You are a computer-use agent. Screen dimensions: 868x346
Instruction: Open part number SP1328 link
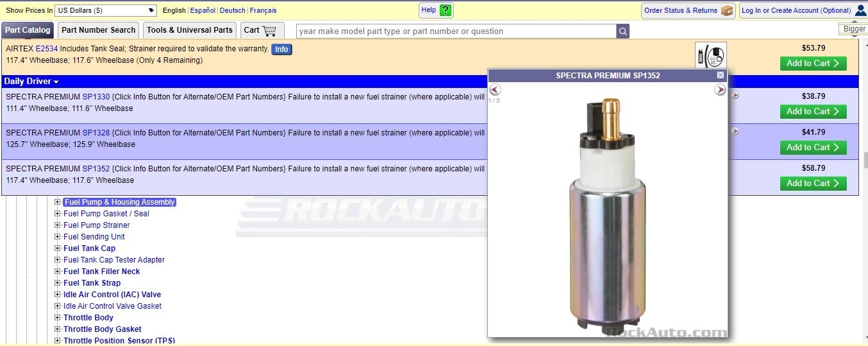[x=96, y=133]
